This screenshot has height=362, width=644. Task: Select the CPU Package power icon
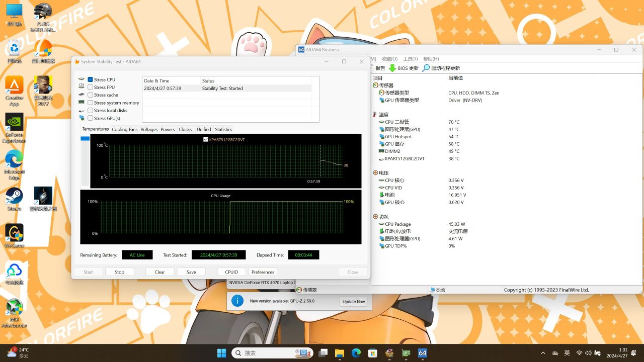381,224
